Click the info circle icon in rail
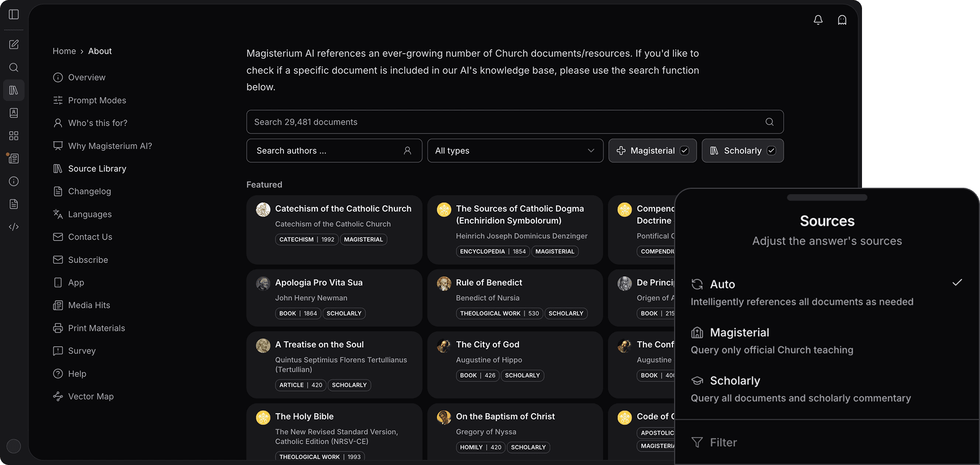Screen dimensions: 980x465 (14, 181)
